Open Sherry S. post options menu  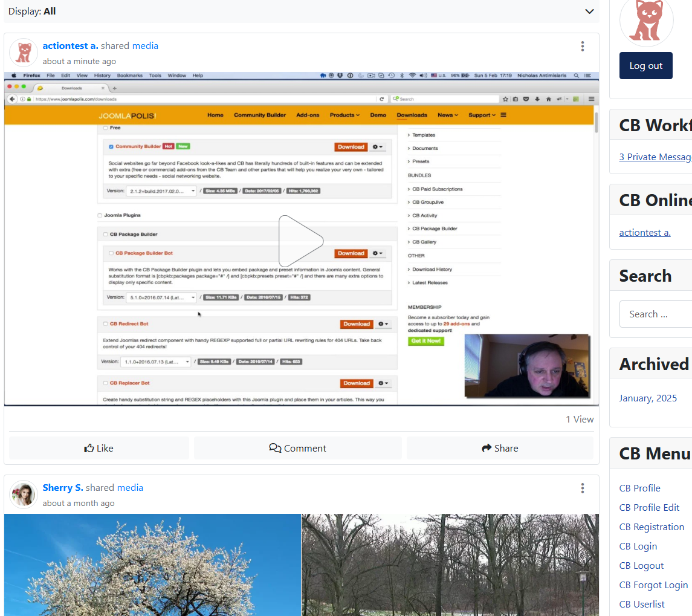pos(582,488)
